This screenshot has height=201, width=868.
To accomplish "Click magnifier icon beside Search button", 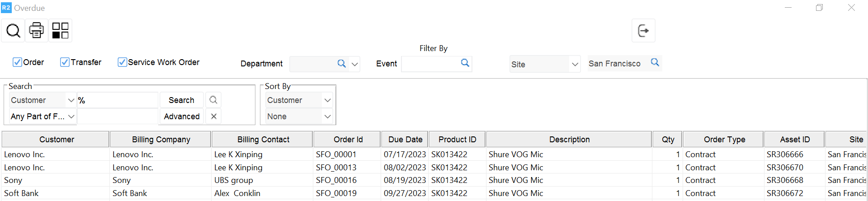I will tap(213, 100).
